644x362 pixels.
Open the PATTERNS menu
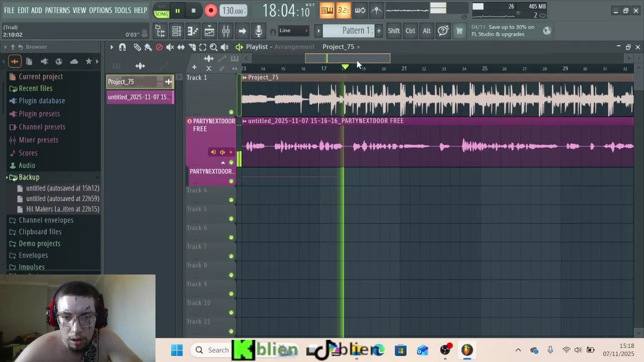click(x=57, y=10)
